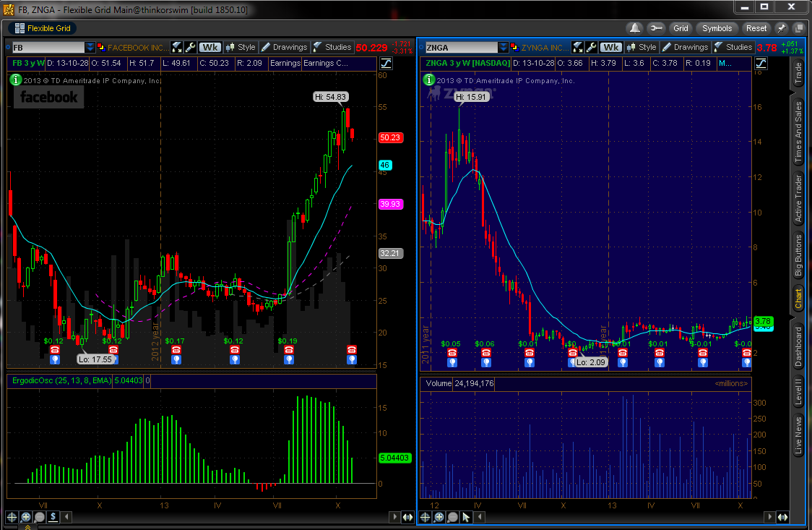Toggle Wk timeframe button on ZNGA chart

point(610,48)
